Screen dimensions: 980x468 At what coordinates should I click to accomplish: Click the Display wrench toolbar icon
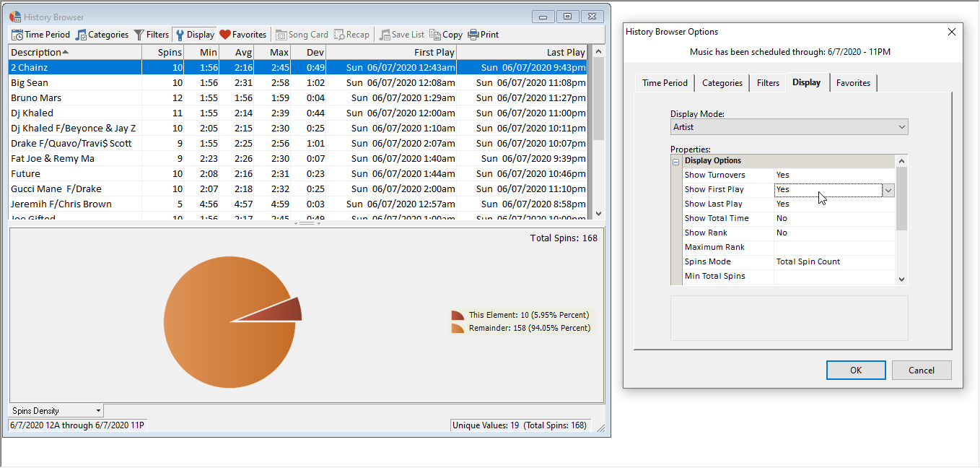(x=180, y=35)
